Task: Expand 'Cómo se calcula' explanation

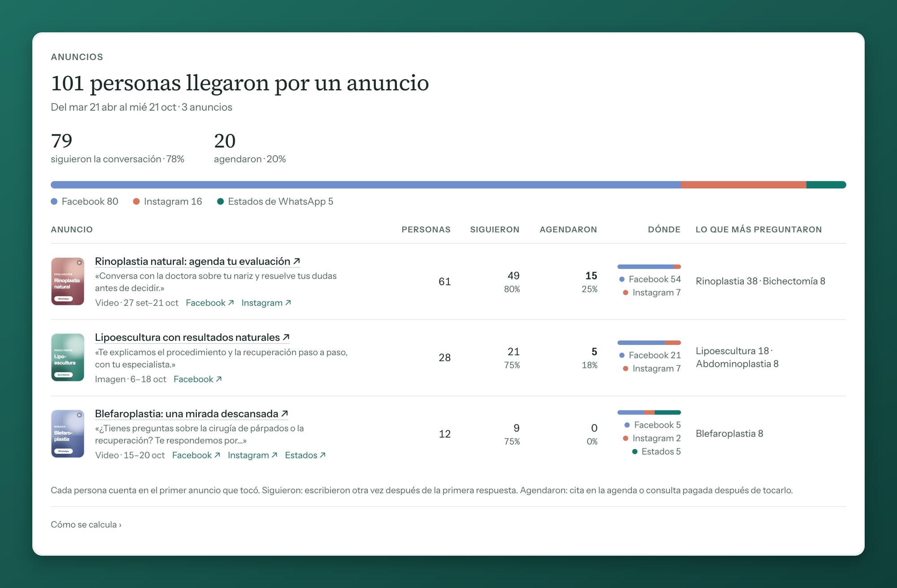Action: (x=86, y=525)
